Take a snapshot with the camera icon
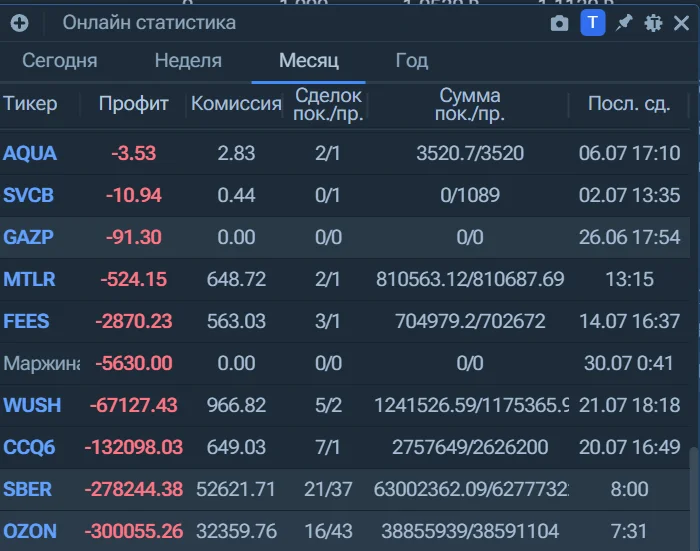The image size is (700, 551). [559, 23]
